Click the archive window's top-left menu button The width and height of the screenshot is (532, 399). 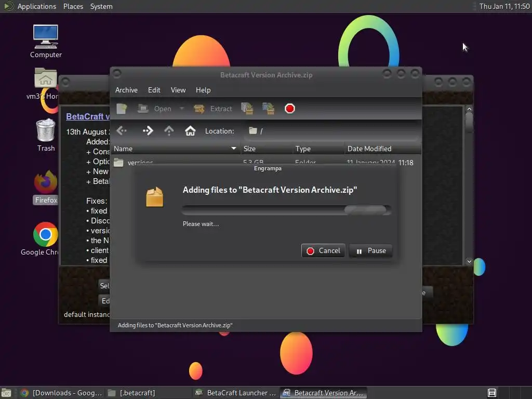(x=117, y=73)
